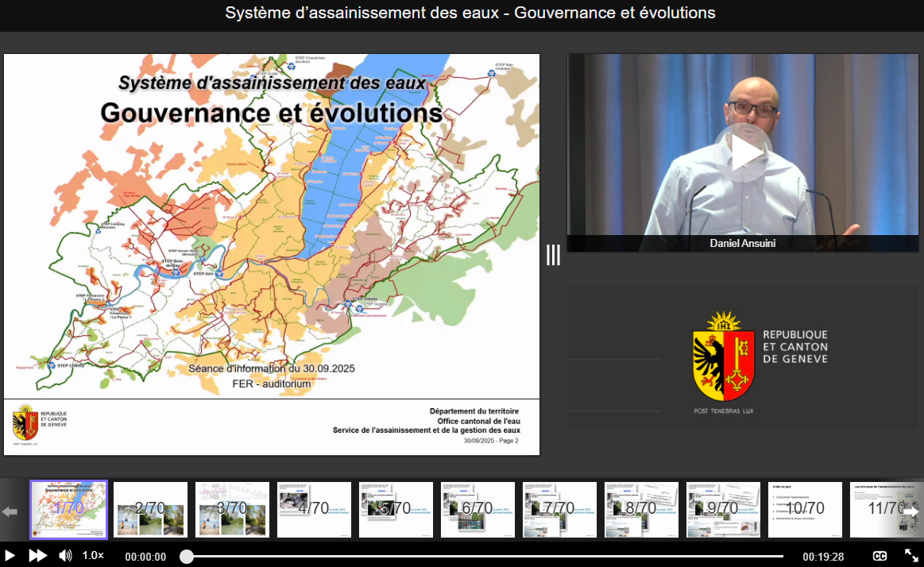This screenshot has width=924, height=567.
Task: Open the 1.0× playback speed selector
Action: point(93,556)
